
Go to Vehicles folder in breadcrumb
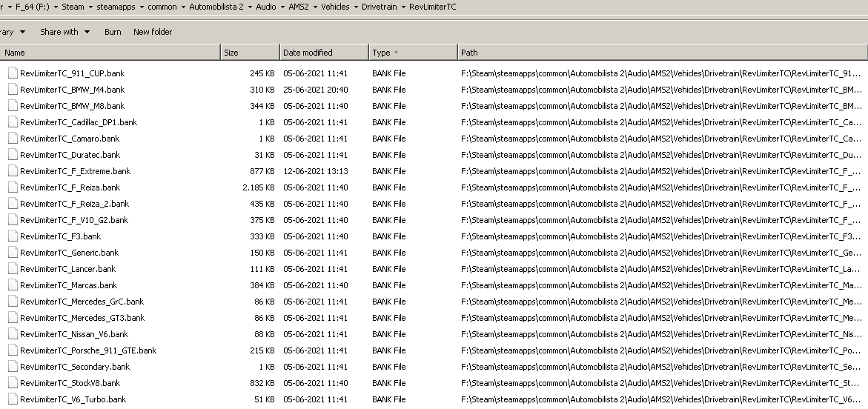(x=335, y=7)
